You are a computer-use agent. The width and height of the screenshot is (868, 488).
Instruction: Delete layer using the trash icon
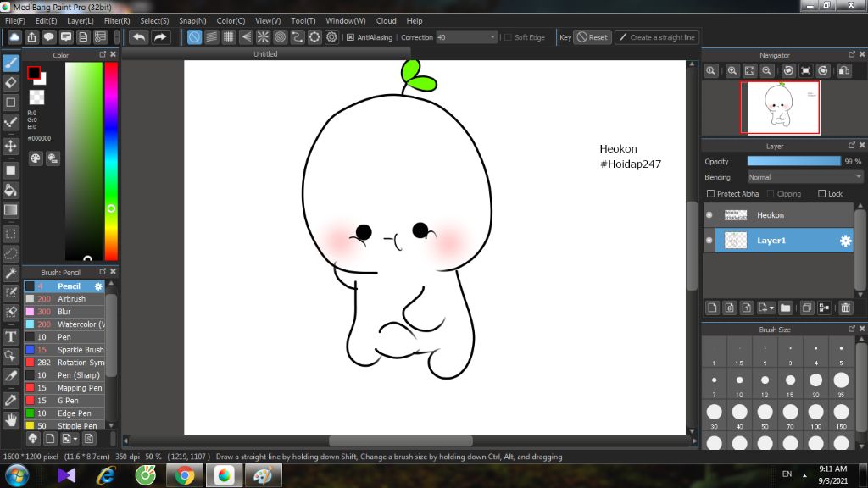click(845, 308)
